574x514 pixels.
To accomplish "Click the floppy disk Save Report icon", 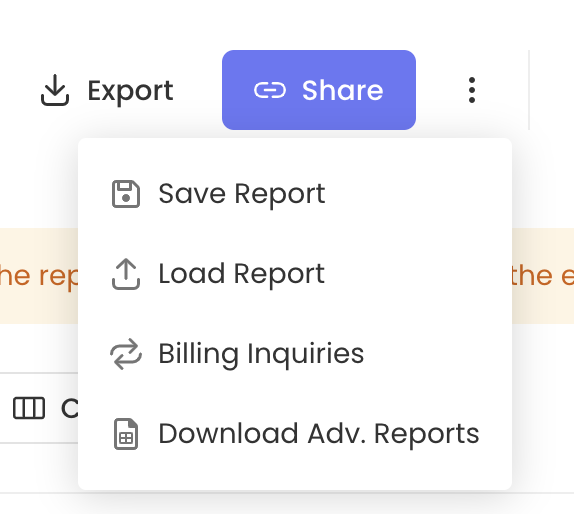I will tap(126, 194).
